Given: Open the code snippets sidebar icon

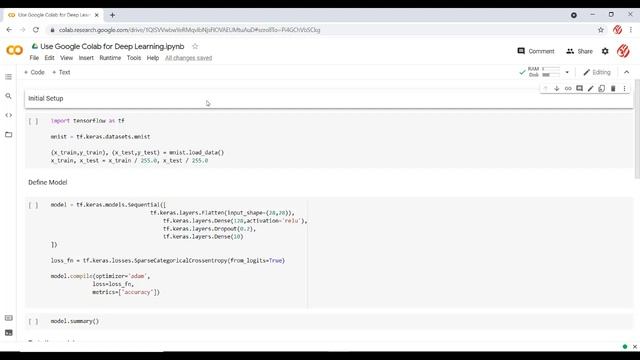Looking at the screenshot, I should [8, 115].
